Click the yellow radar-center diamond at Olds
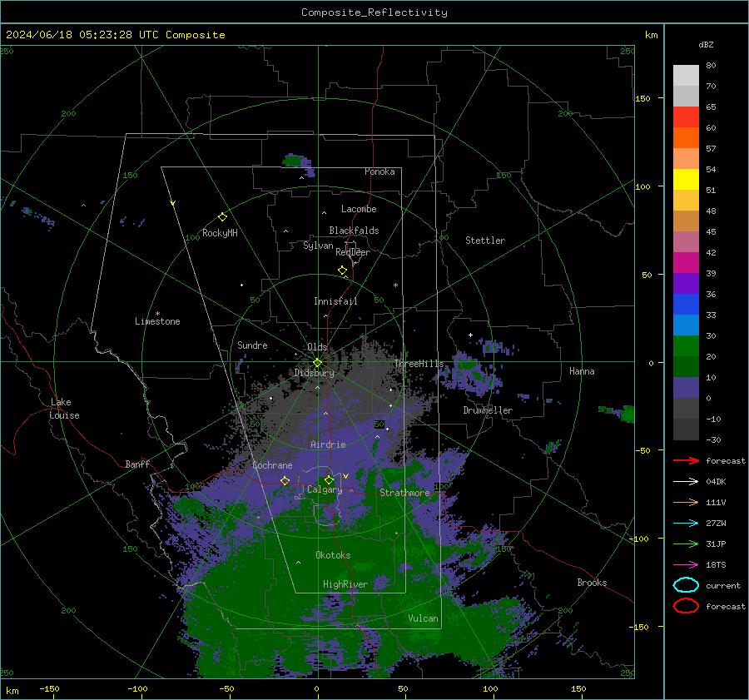 317,363
